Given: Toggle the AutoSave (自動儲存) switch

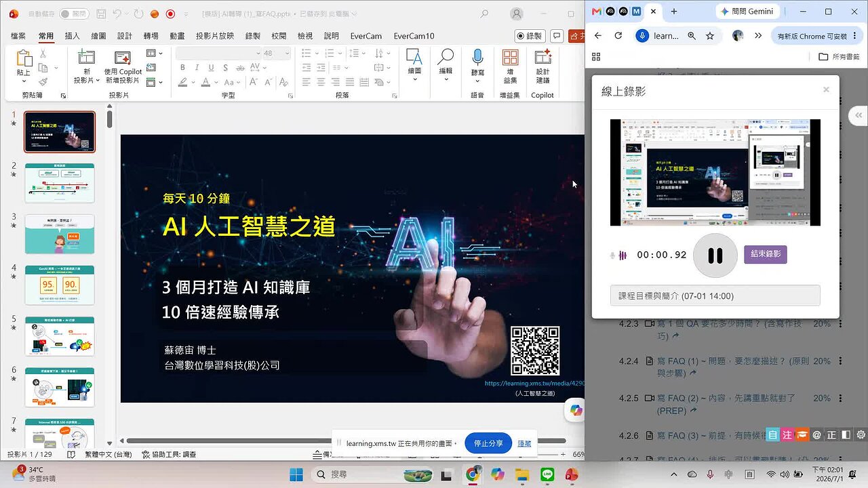Looking at the screenshot, I should [x=74, y=14].
